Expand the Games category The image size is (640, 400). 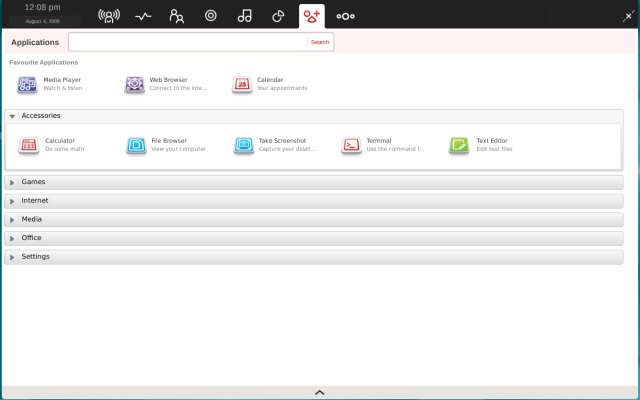click(313, 182)
